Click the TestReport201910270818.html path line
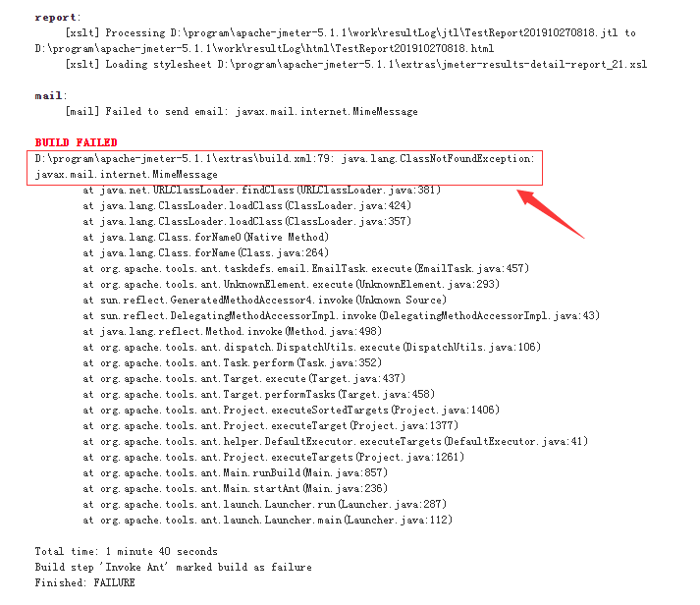The width and height of the screenshot is (700, 605). tap(264, 49)
